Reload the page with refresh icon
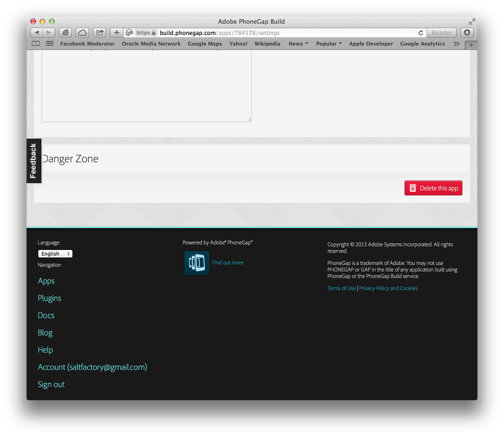Image resolution: width=504 pixels, height=437 pixels. click(x=420, y=33)
